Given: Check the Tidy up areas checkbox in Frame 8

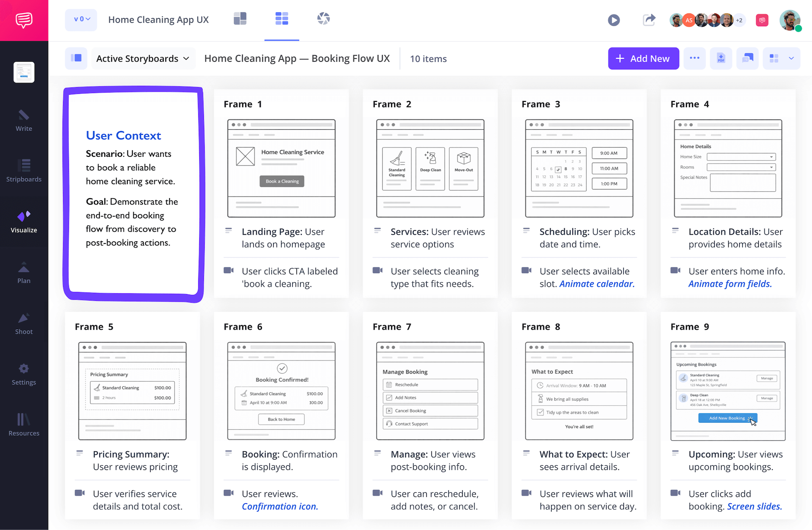Looking at the screenshot, I should point(540,413).
